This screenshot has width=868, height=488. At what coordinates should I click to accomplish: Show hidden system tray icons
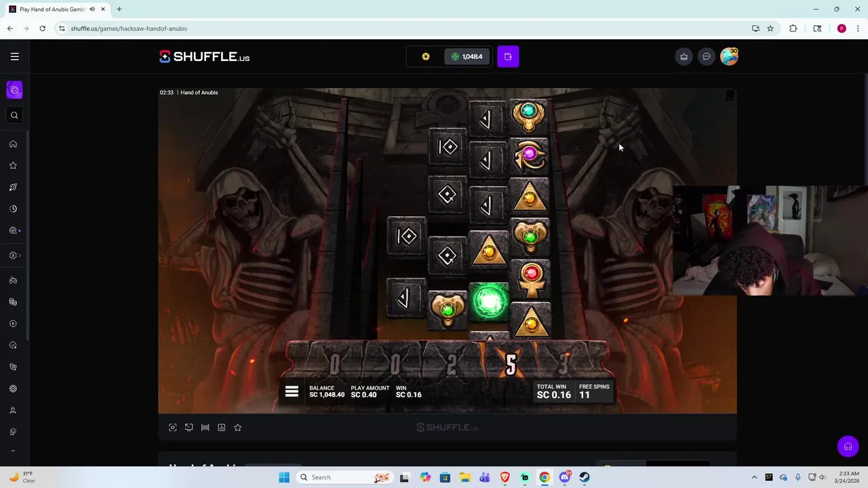coord(754,477)
